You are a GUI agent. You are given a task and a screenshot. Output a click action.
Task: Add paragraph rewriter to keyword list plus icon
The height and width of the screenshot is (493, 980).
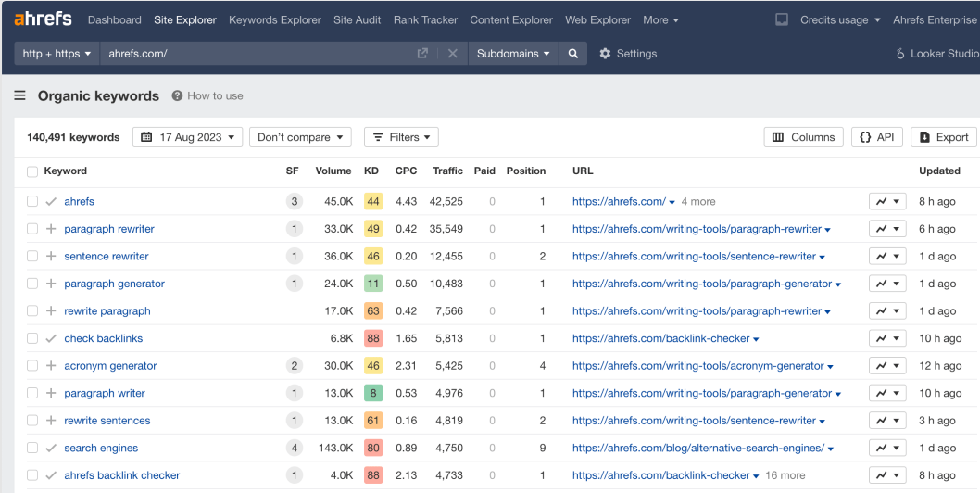tap(51, 229)
